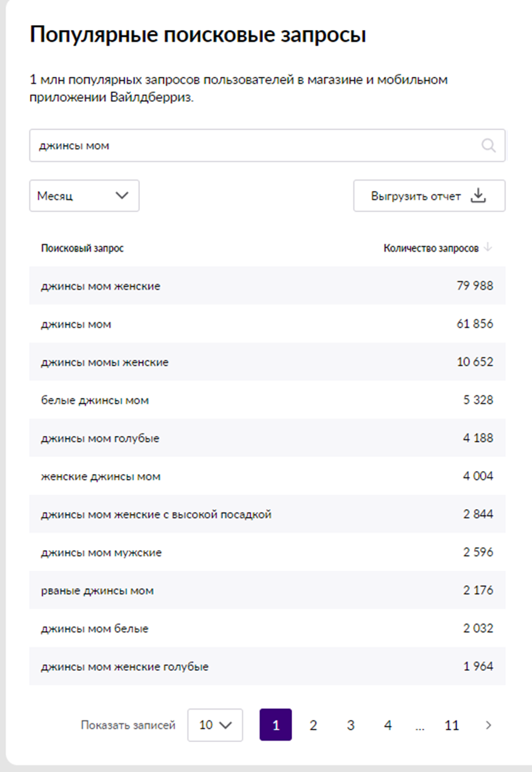Click the Поисковый запрос column header

click(82, 248)
